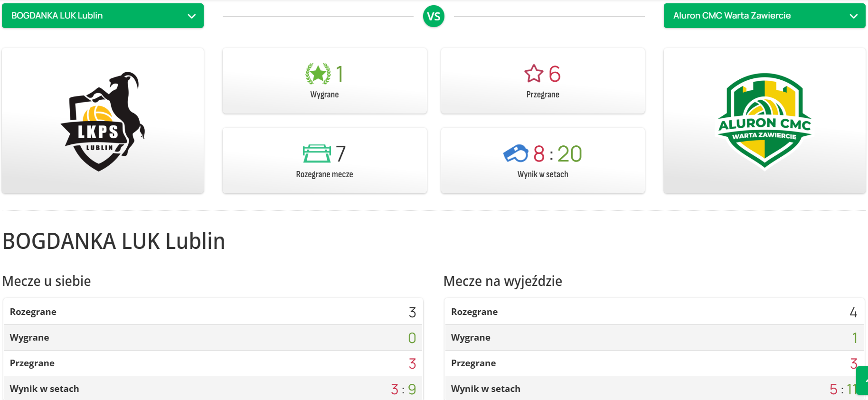Click the Wygrane row under Mecze na wyjeździe
868x400 pixels.
(x=654, y=338)
